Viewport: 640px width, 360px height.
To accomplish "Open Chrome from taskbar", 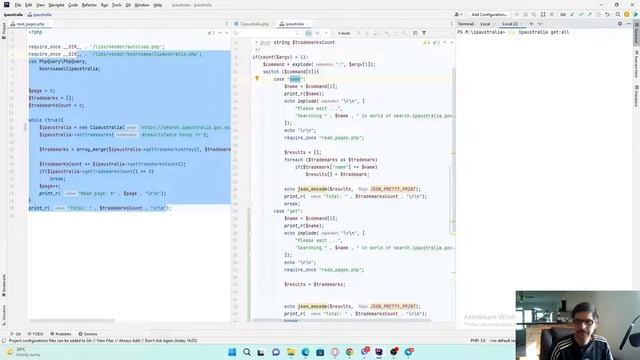I will pyautogui.click(x=349, y=352).
